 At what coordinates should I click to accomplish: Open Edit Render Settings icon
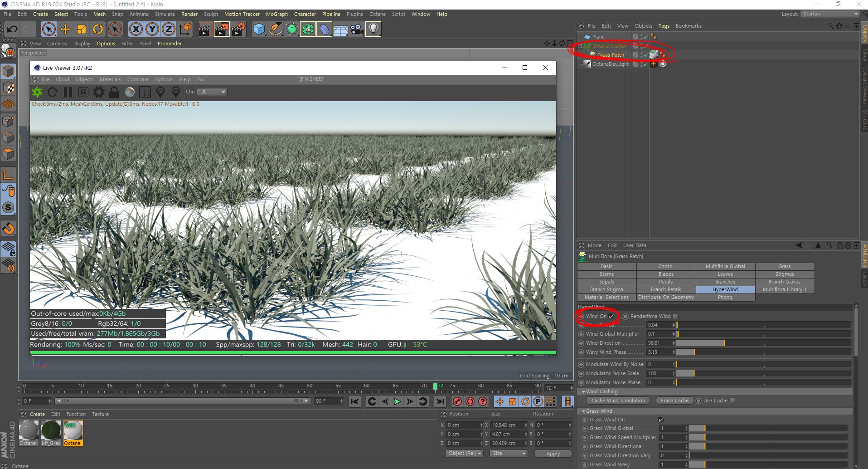238,29
